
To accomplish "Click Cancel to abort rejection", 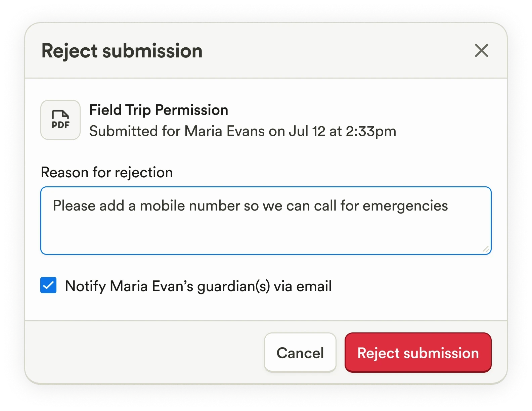I will (x=300, y=353).
